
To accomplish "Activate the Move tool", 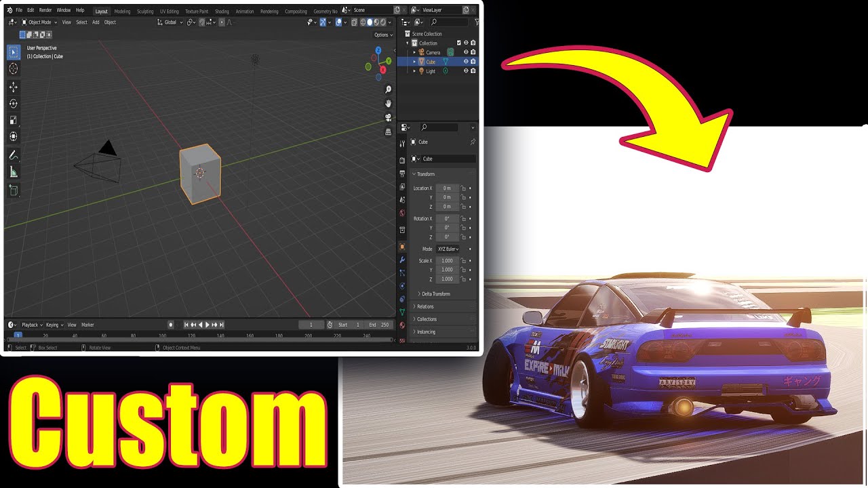I will 14,87.
